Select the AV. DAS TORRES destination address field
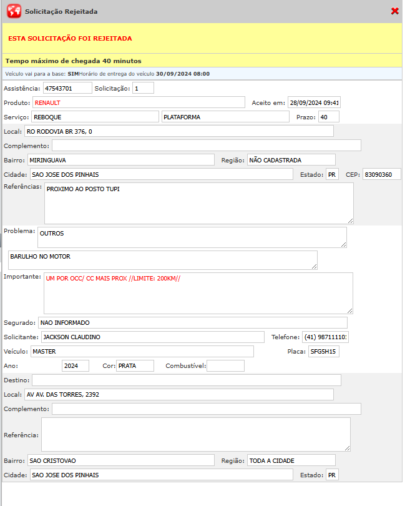 pos(178,395)
